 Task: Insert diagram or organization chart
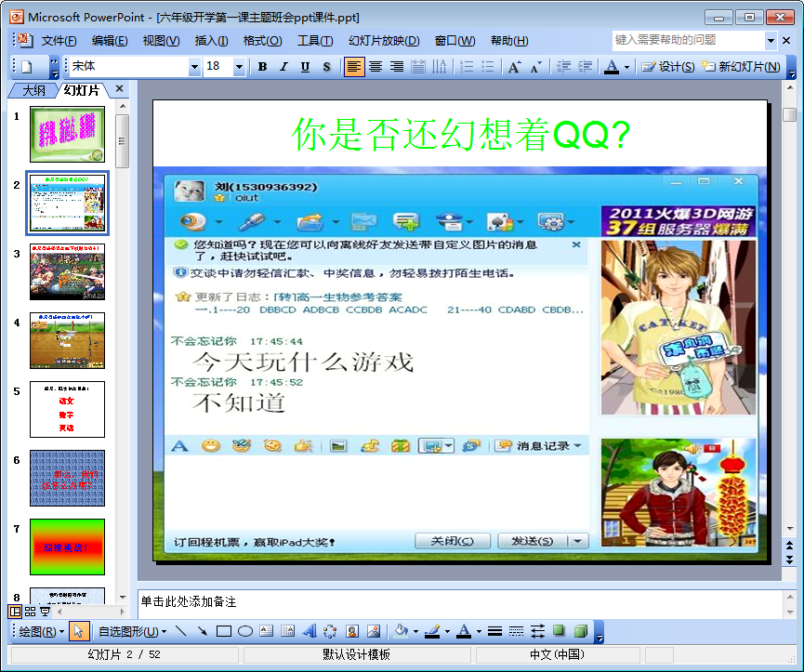click(330, 631)
